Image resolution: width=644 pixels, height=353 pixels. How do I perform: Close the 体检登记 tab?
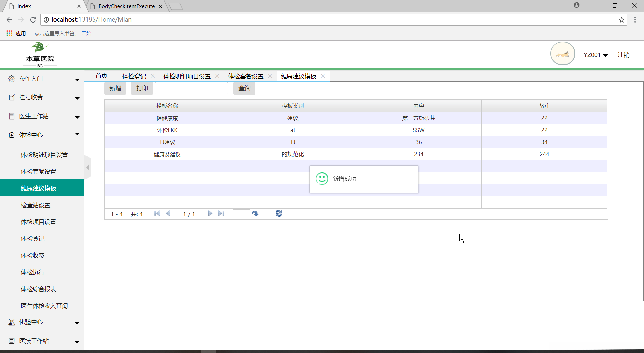pyautogui.click(x=153, y=76)
